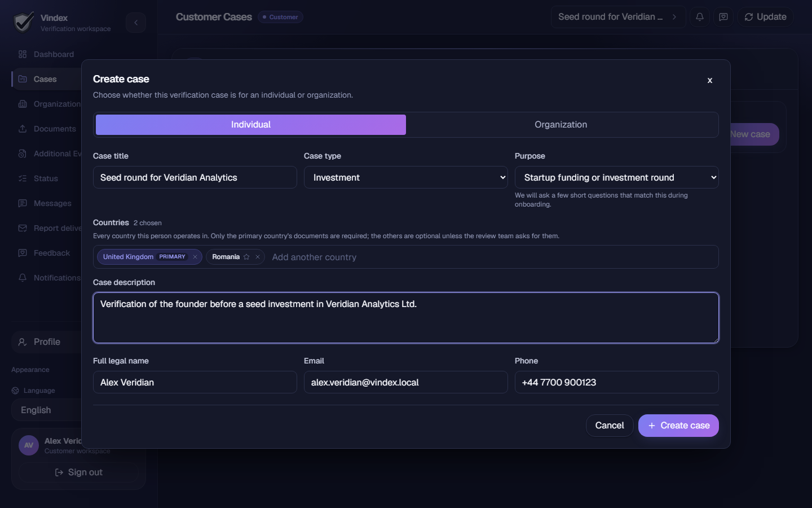The height and width of the screenshot is (508, 812).
Task: Open the chat message icon in top bar
Action: [723, 17]
